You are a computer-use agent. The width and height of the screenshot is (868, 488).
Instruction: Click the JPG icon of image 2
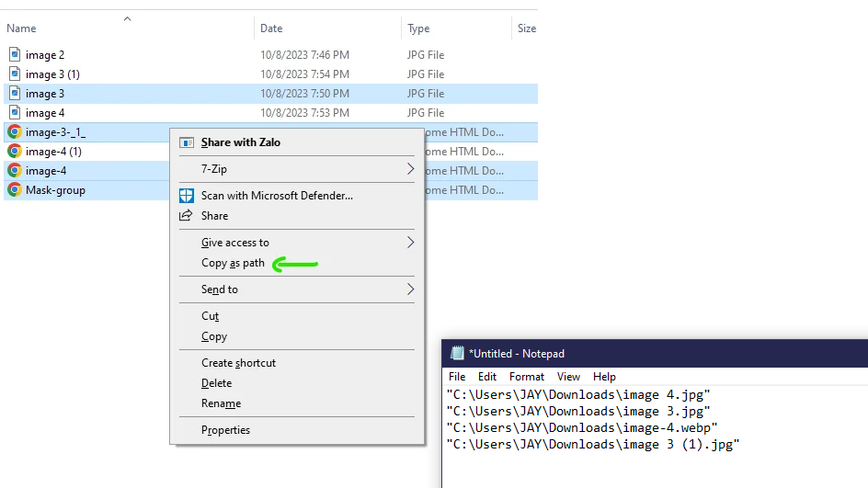click(15, 54)
